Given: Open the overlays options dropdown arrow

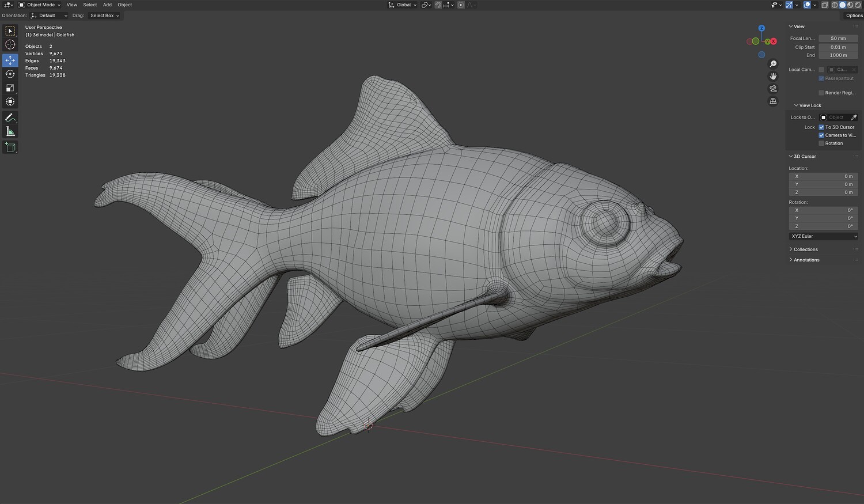Looking at the screenshot, I should [814, 5].
